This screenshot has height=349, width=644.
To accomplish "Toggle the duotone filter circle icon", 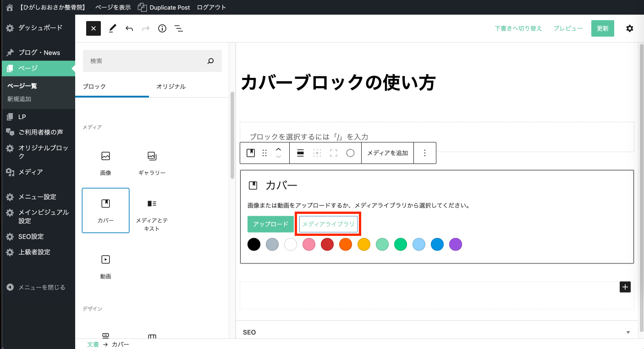I will coord(350,153).
